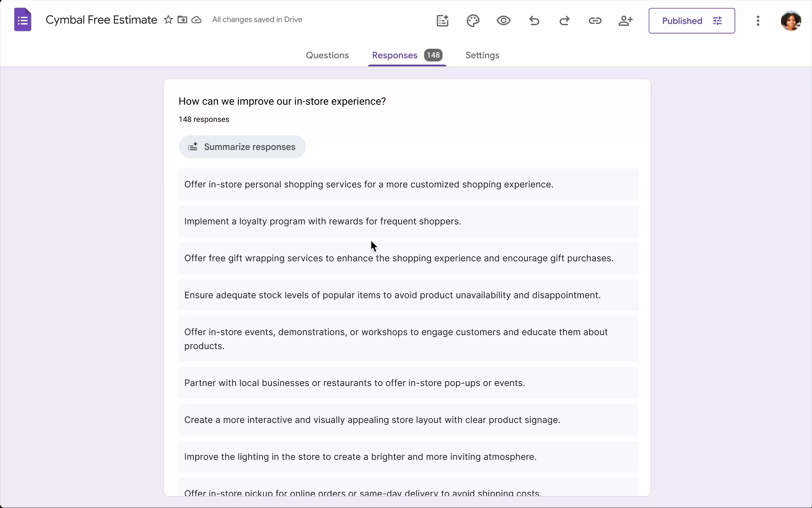The height and width of the screenshot is (508, 812).
Task: Star the Cymbal Free Estimate form
Action: pyautogui.click(x=169, y=19)
